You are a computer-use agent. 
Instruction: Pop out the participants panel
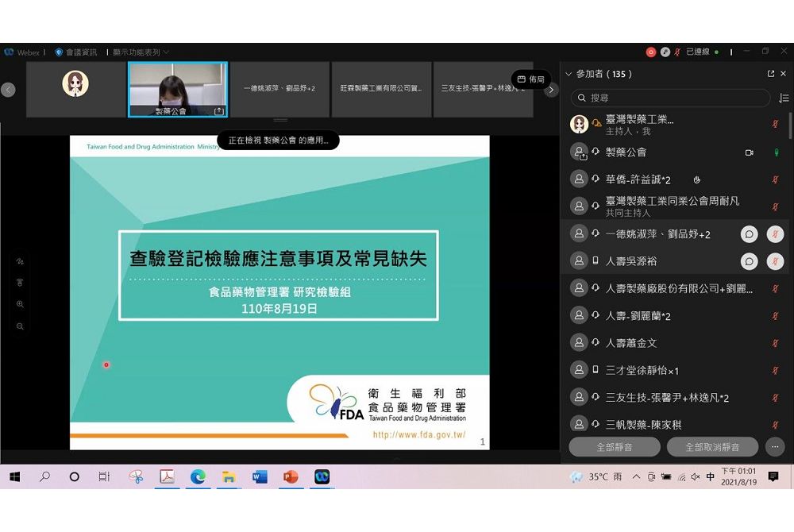pyautogui.click(x=771, y=74)
